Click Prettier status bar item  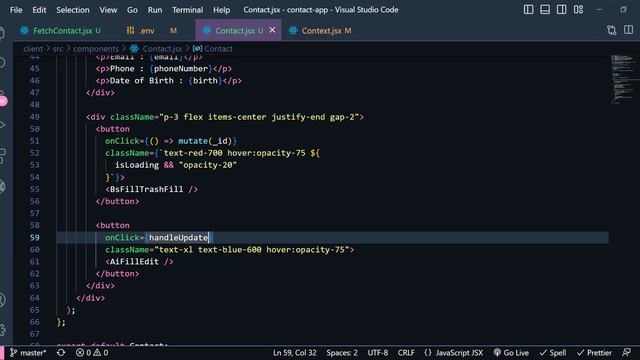pos(594,353)
